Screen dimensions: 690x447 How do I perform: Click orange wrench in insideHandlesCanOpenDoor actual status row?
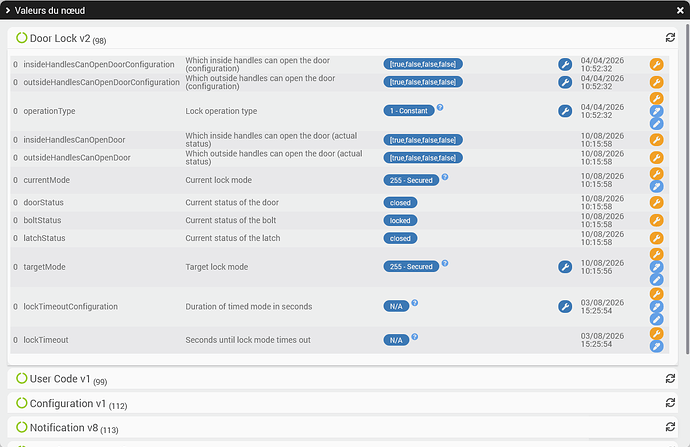657,140
